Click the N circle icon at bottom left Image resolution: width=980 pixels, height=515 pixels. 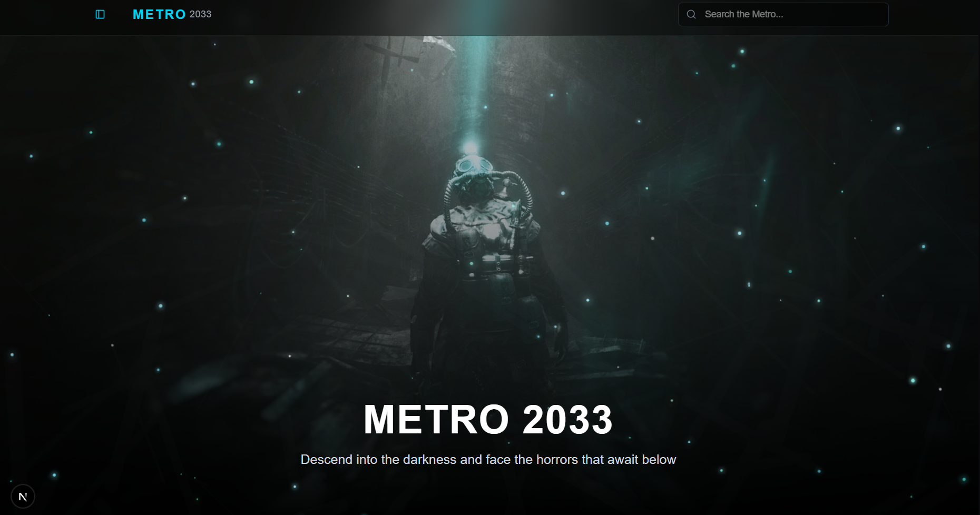(22, 496)
